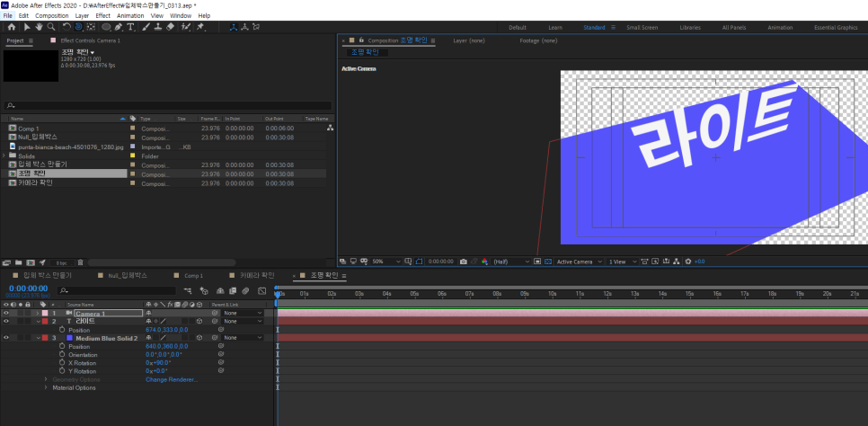The width and height of the screenshot is (868, 426).
Task: Open the Active Camera view dropdown
Action: point(579,262)
